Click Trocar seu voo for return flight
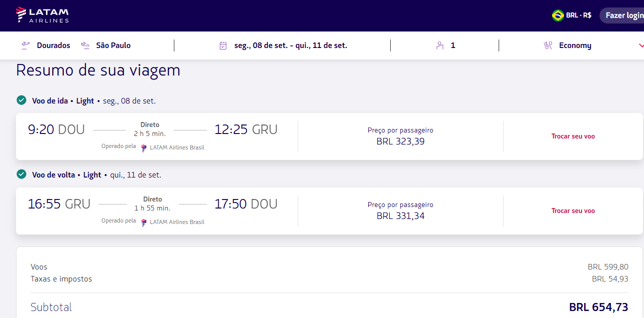Screen dimensions: 644x318 click(x=573, y=210)
